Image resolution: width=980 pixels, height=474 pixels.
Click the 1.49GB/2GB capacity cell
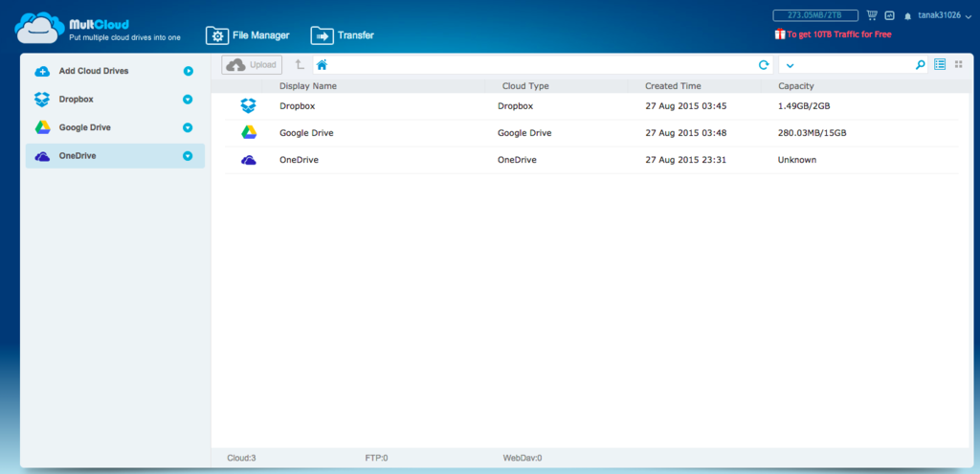coord(804,106)
